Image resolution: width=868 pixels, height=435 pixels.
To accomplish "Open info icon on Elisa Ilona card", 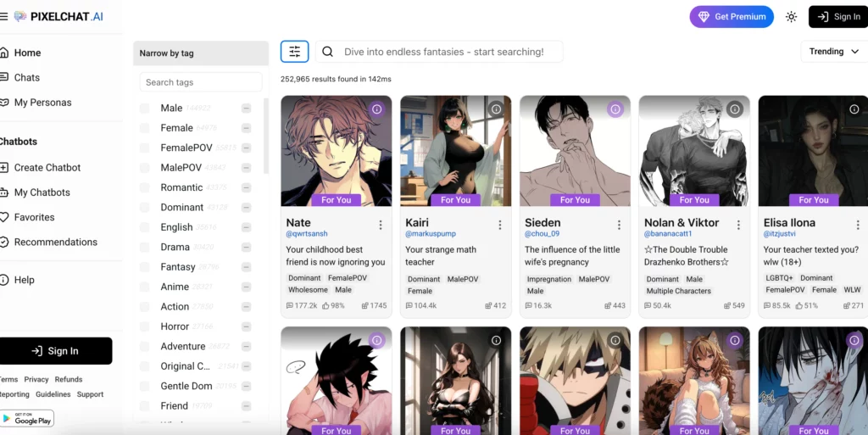I will click(x=854, y=109).
